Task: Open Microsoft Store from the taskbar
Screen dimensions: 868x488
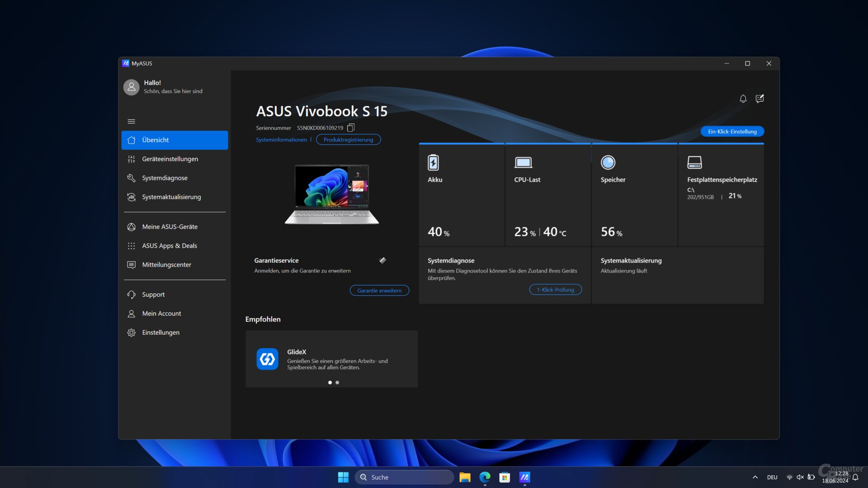Action: (505, 477)
